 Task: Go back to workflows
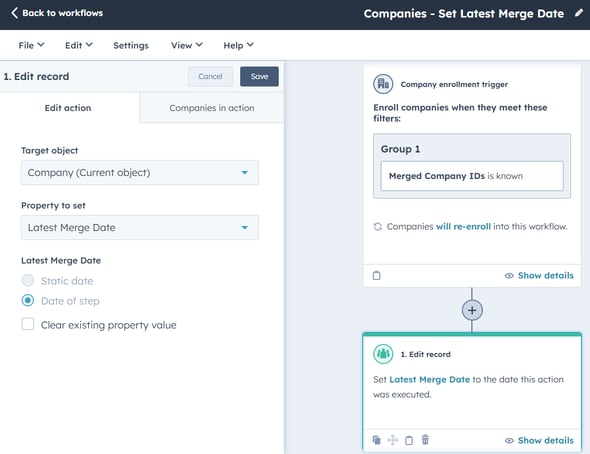57,13
